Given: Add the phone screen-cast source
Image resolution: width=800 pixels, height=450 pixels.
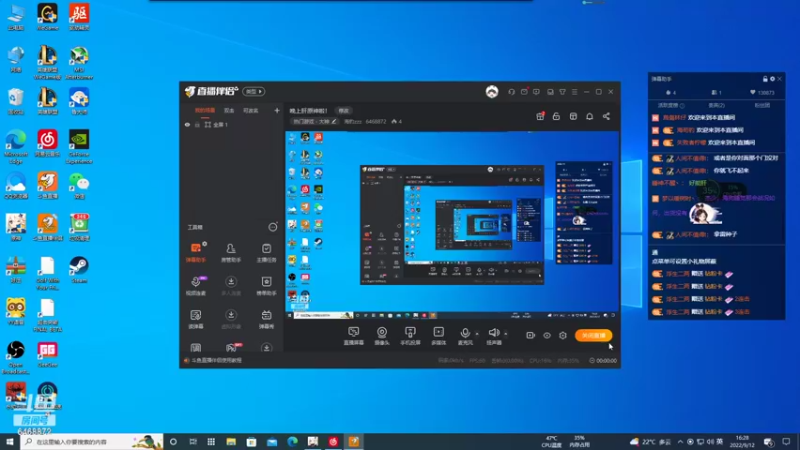Looking at the screenshot, I should tap(410, 336).
